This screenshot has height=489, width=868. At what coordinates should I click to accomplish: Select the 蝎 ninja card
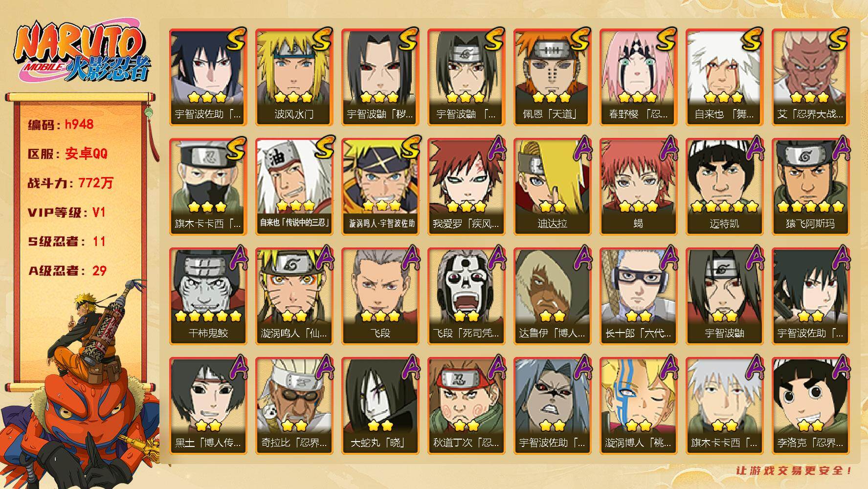[638, 187]
